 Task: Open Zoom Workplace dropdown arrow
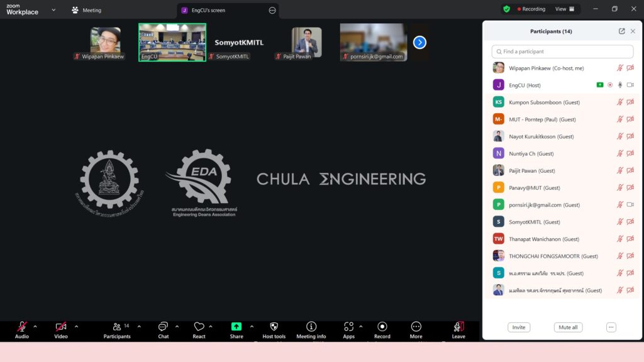coord(53,10)
